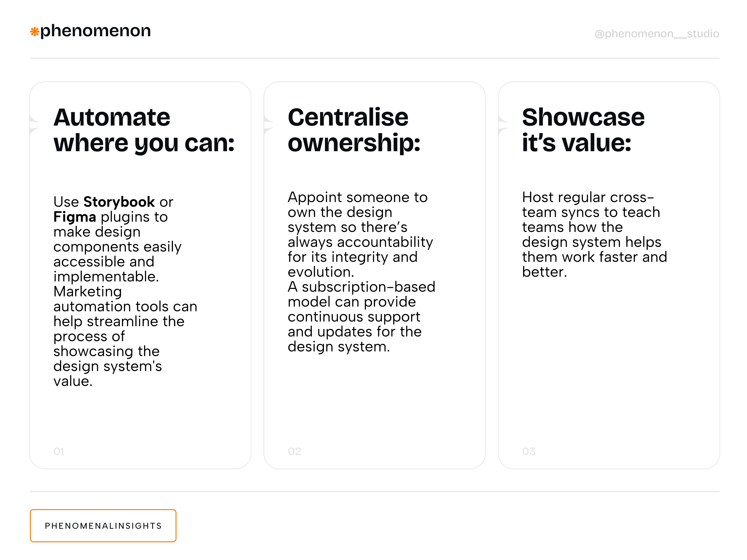Click card number 01

click(x=59, y=451)
